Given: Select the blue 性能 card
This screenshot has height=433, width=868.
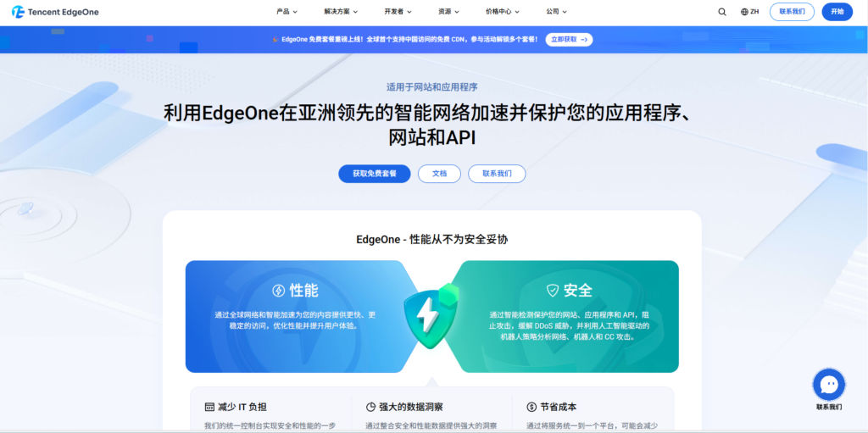Looking at the screenshot, I should click(x=302, y=316).
